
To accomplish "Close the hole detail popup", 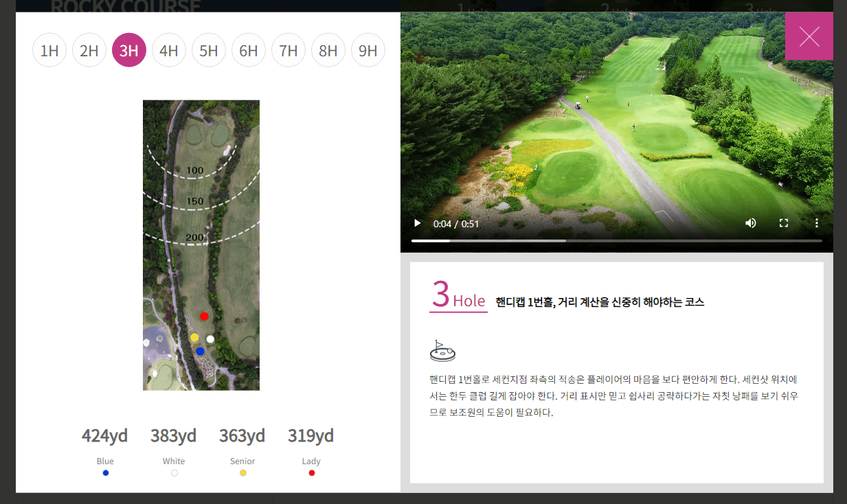I will pyautogui.click(x=809, y=36).
